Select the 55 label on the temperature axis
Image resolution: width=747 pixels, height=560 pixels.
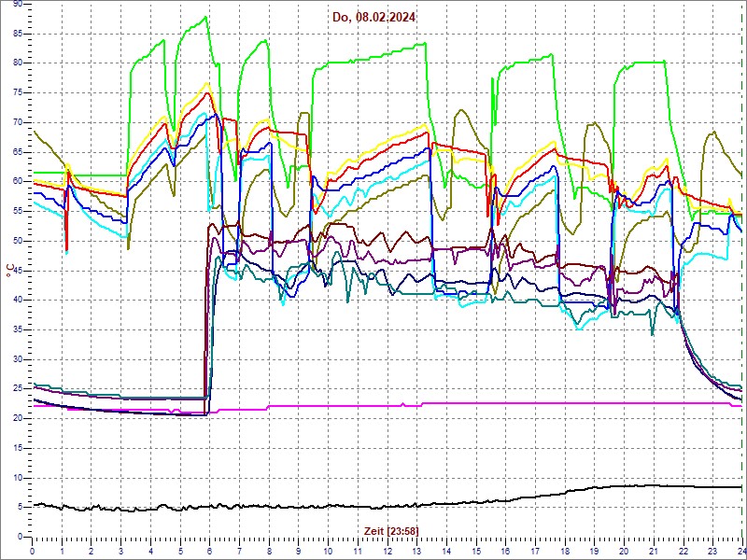pyautogui.click(x=17, y=212)
